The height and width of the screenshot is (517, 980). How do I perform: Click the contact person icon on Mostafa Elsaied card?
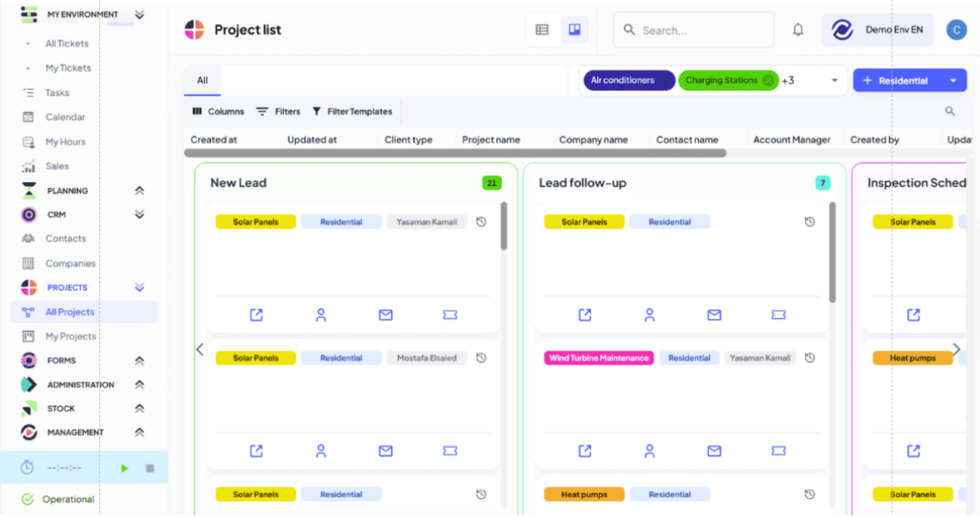tap(321, 451)
